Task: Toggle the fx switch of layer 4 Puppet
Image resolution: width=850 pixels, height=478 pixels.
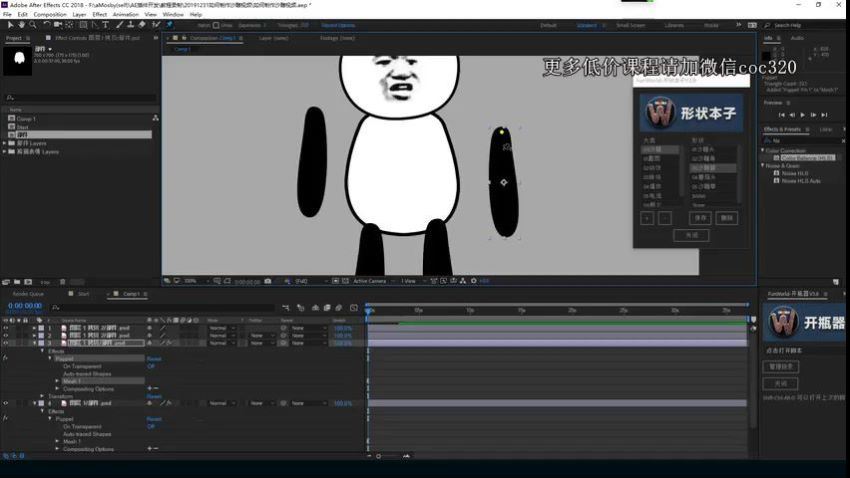Action: point(5,418)
